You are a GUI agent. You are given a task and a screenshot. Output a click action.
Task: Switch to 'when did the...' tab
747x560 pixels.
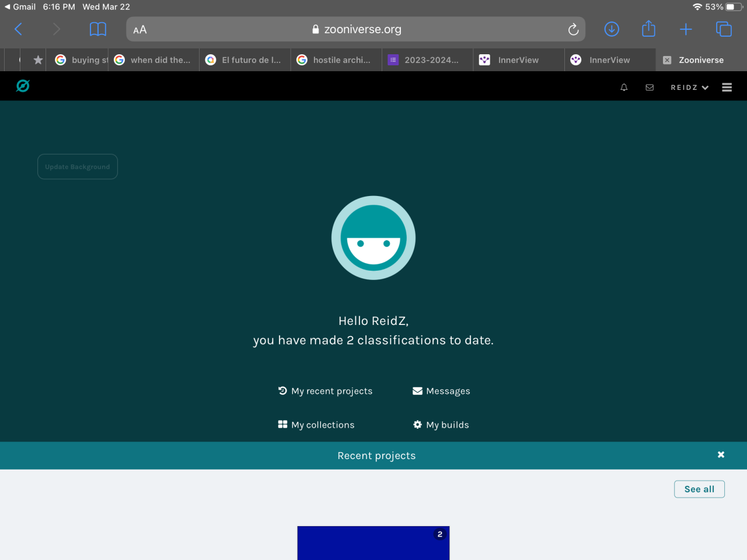pyautogui.click(x=153, y=60)
